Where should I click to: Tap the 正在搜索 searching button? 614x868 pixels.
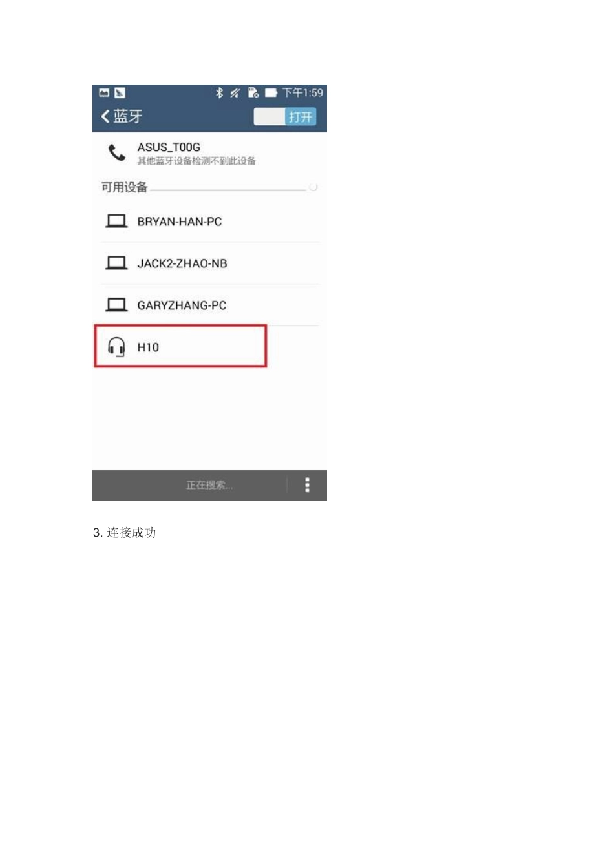tap(209, 485)
